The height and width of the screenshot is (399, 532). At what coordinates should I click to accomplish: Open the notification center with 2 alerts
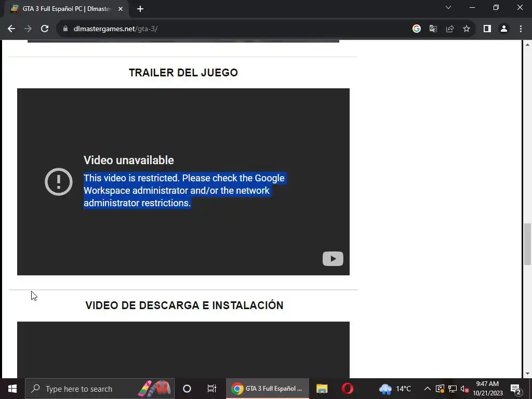pyautogui.click(x=516, y=389)
